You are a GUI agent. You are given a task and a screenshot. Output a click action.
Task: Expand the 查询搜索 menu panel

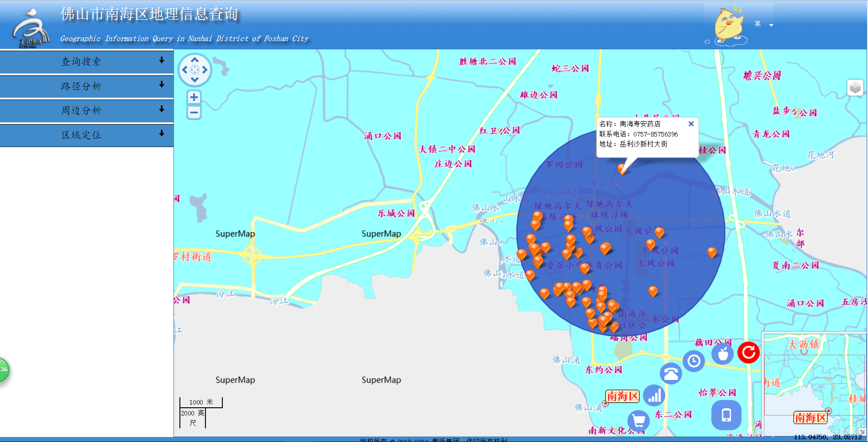87,62
